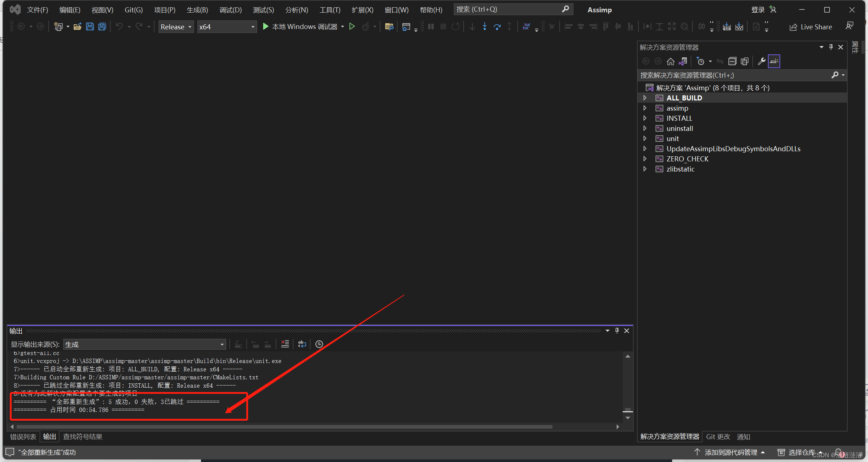Click the Undo last action icon

point(118,27)
